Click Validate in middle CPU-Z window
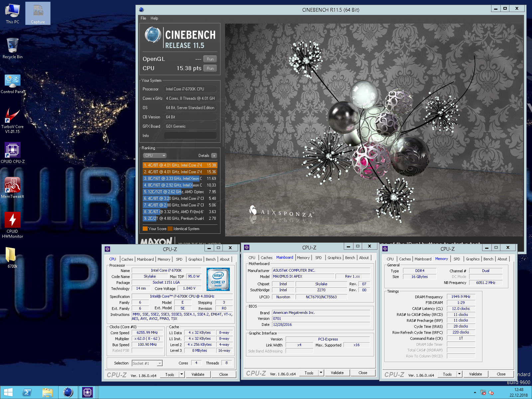 [337, 373]
